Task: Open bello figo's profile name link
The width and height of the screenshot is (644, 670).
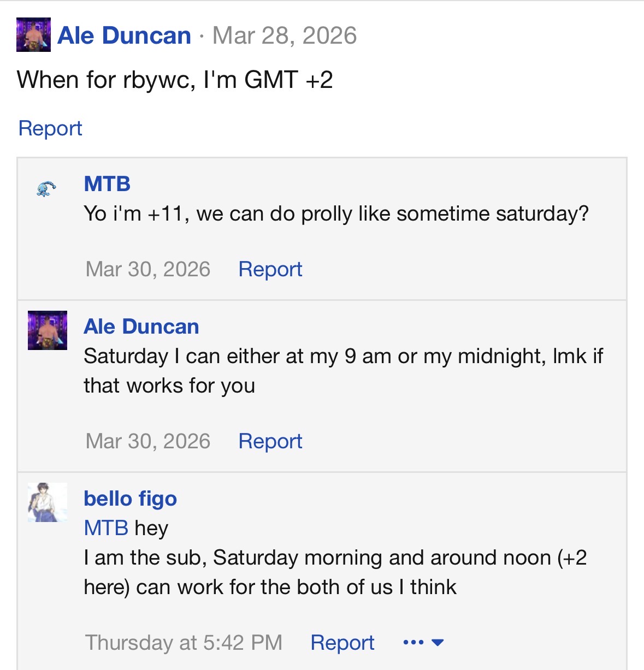Action: [x=131, y=499]
